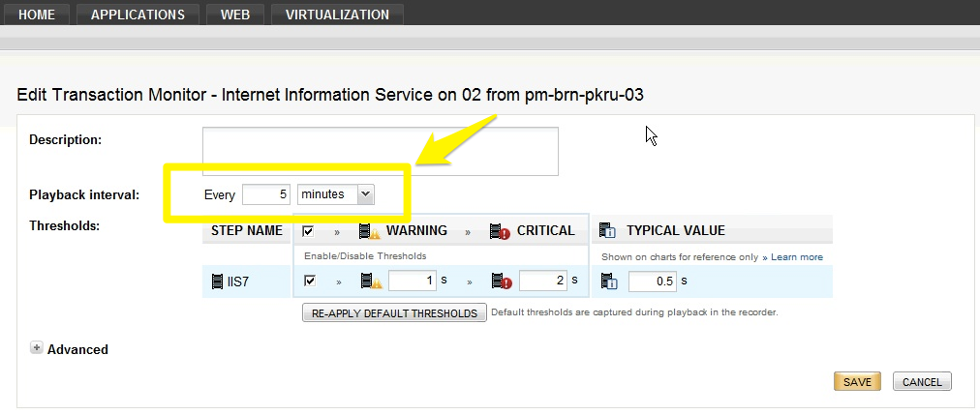The height and width of the screenshot is (415, 980).
Task: Click the TYPICAL VALUE header label
Action: point(676,231)
